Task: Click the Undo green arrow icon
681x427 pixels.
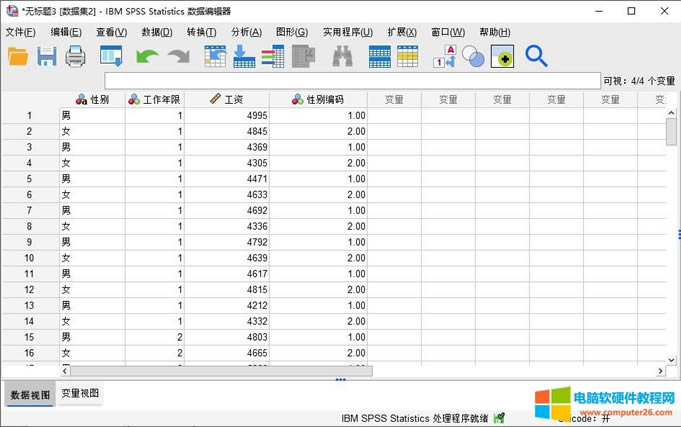Action: click(x=147, y=57)
